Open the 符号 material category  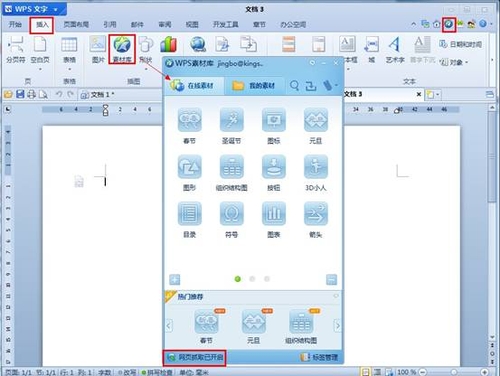(232, 220)
